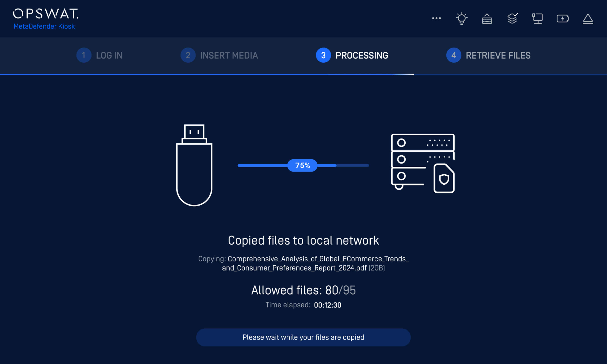607x364 pixels.
Task: Jump to the Retrieve Files step
Action: (488, 55)
